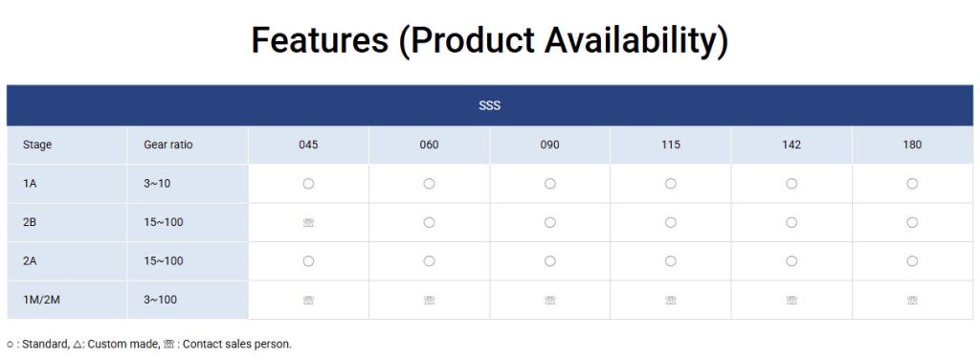Viewport: 980px width, 360px height.
Task: Click the telephone icon for 1M/2M size 180
Action: click(x=912, y=300)
